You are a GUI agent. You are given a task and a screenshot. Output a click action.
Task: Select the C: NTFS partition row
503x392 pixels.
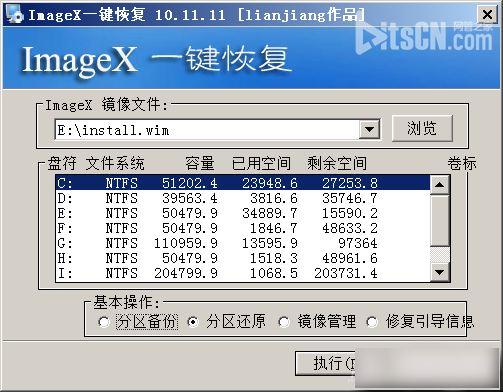[x=243, y=183]
